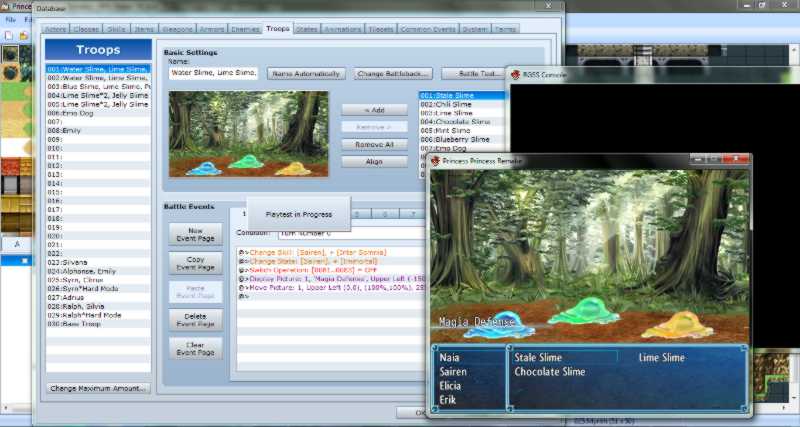
Task: Click the Change Battleback button
Action: click(x=393, y=73)
